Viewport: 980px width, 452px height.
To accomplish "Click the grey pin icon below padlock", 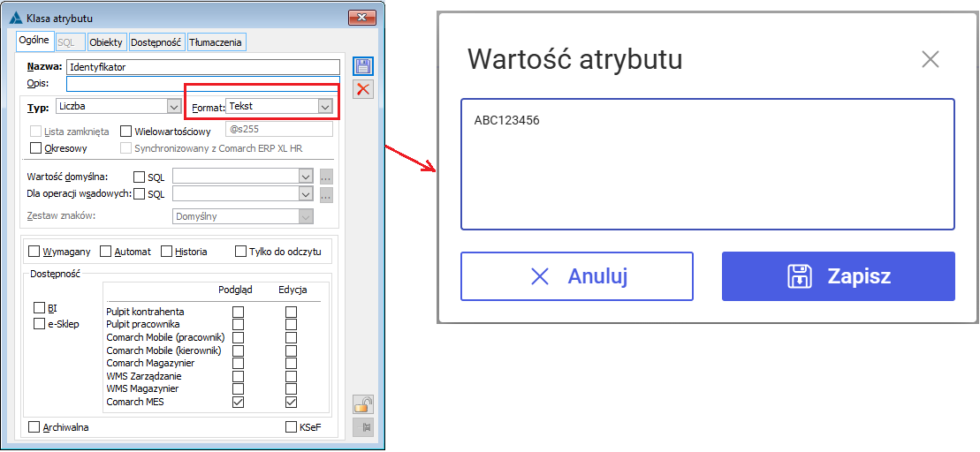I will tap(363, 427).
